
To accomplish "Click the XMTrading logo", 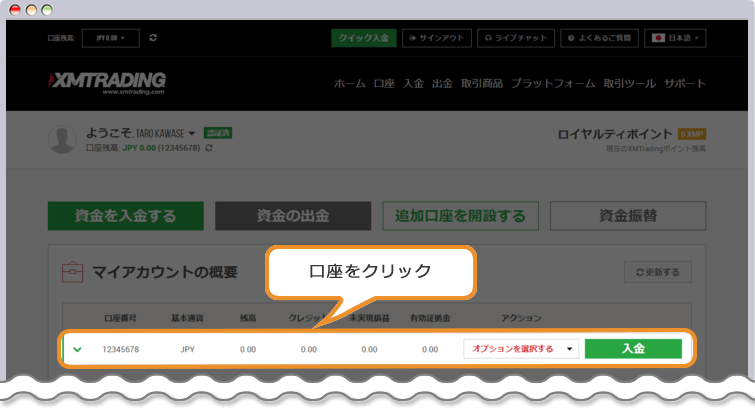I will [x=107, y=83].
